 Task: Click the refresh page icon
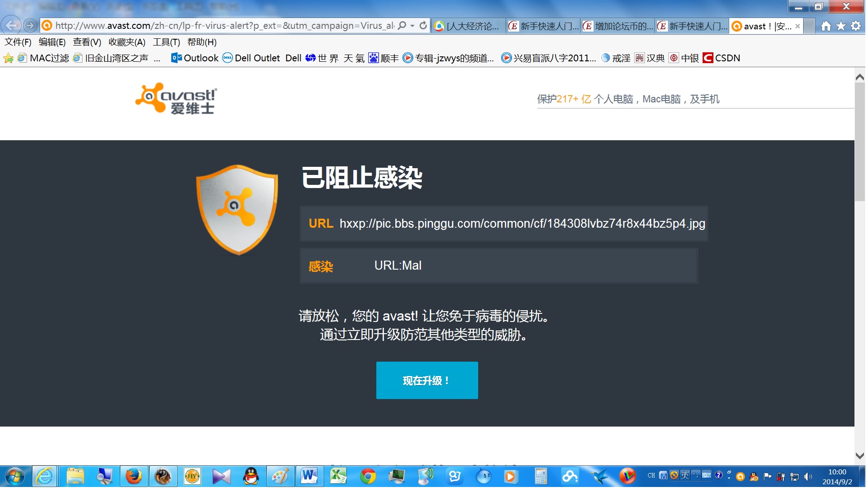[423, 26]
